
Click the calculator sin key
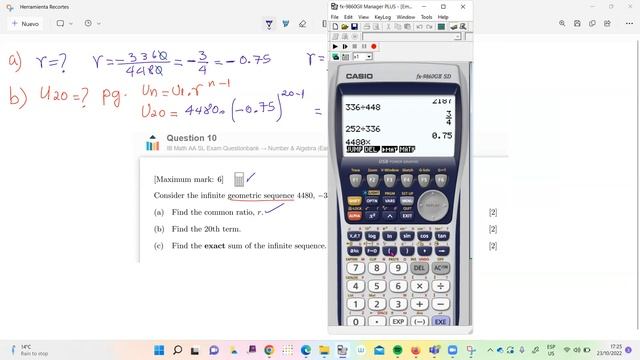point(407,236)
